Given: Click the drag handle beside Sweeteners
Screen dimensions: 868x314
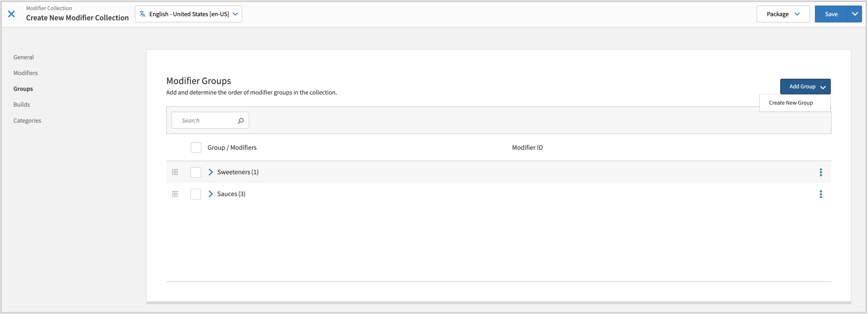Looking at the screenshot, I should pyautogui.click(x=175, y=172).
